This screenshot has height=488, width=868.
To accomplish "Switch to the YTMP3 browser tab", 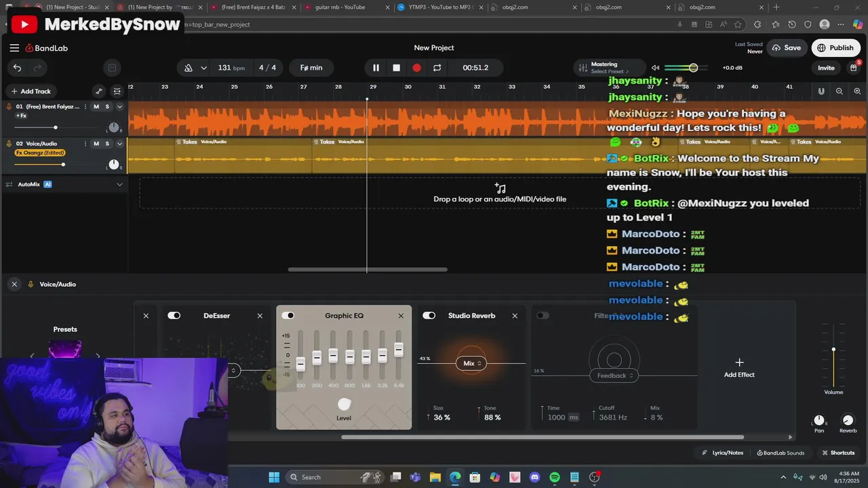I will pos(439,7).
